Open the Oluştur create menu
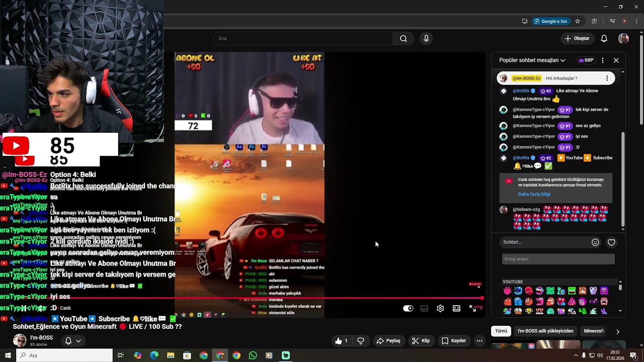This screenshot has width=644, height=362. [577, 39]
